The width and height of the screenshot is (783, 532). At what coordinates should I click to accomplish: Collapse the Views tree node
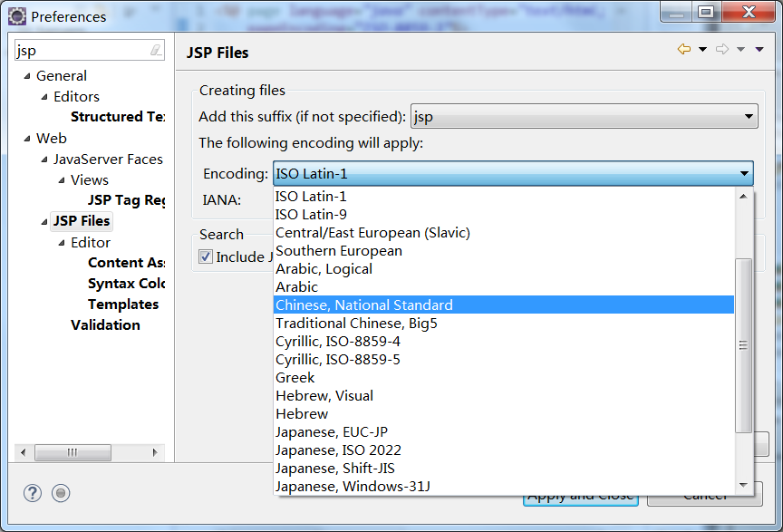pyautogui.click(x=62, y=180)
